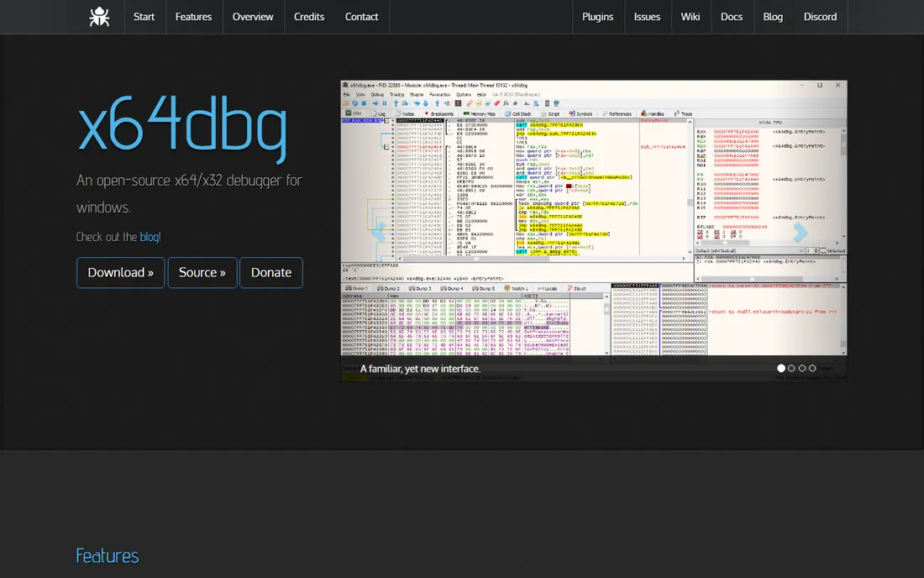Image resolution: width=924 pixels, height=578 pixels.
Task: Click the Source » button
Action: 202,272
